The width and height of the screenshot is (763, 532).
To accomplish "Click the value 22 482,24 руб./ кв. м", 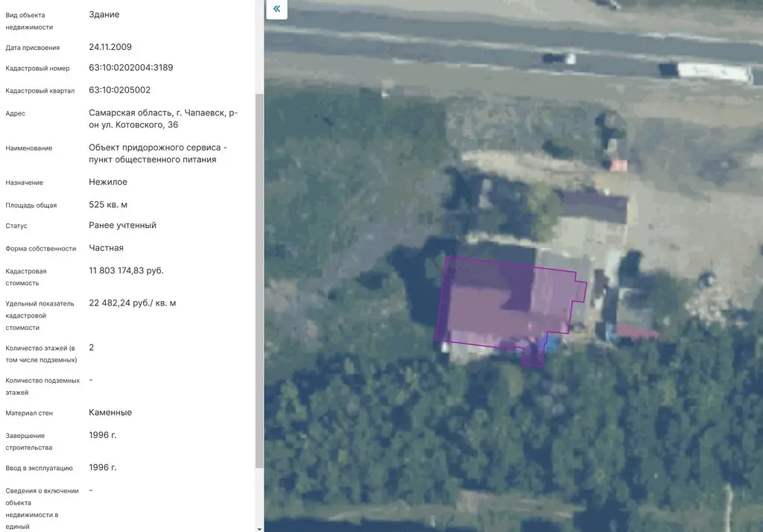I will [133, 303].
